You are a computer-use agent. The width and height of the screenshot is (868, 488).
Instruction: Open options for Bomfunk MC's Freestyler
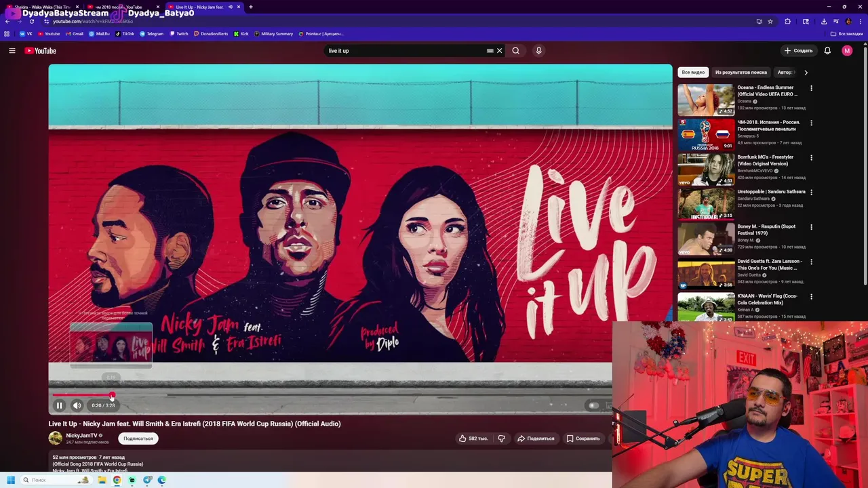811,158
